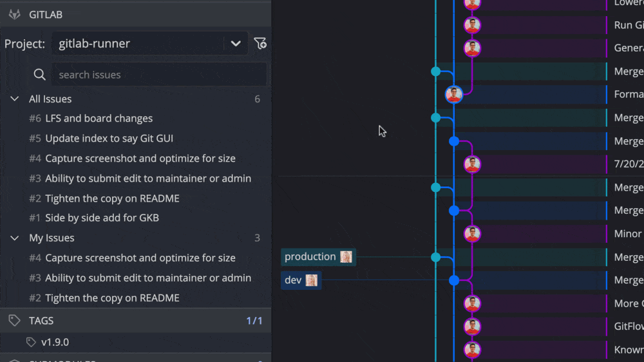The height and width of the screenshot is (362, 644).
Task: Click the TAGS section tag icon
Action: pyautogui.click(x=14, y=321)
